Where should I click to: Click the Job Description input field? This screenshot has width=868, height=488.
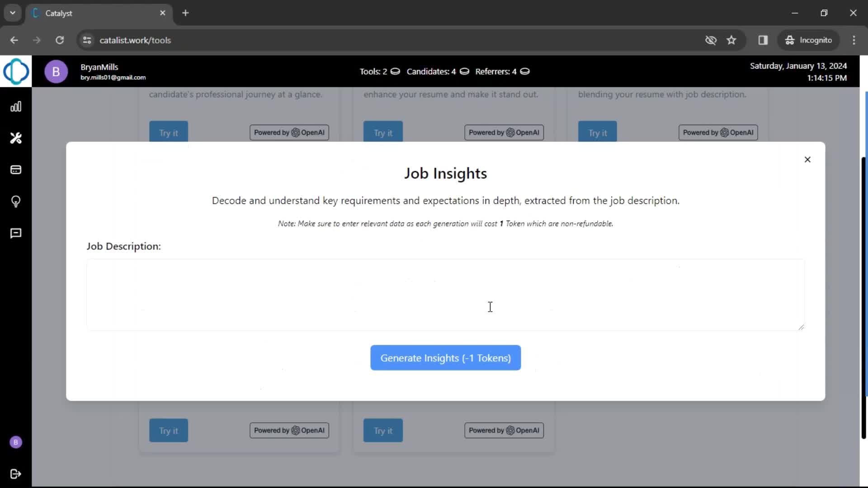click(x=445, y=294)
